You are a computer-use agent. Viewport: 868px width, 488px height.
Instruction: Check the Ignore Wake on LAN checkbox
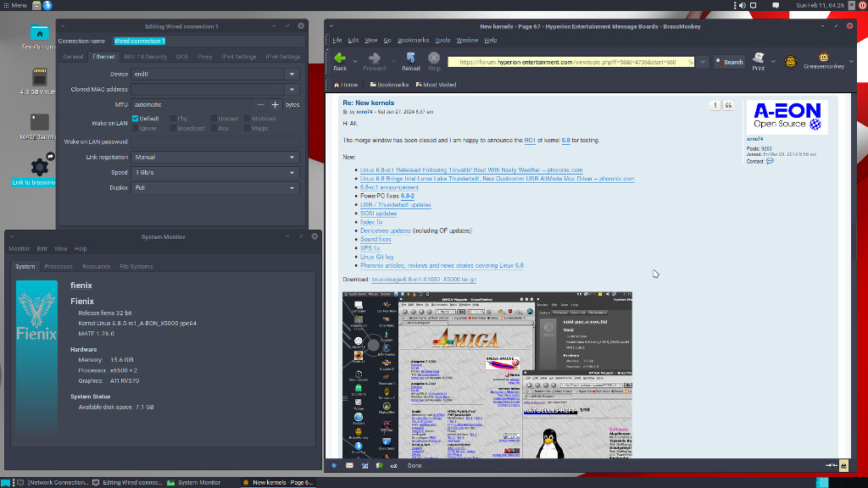coord(135,128)
